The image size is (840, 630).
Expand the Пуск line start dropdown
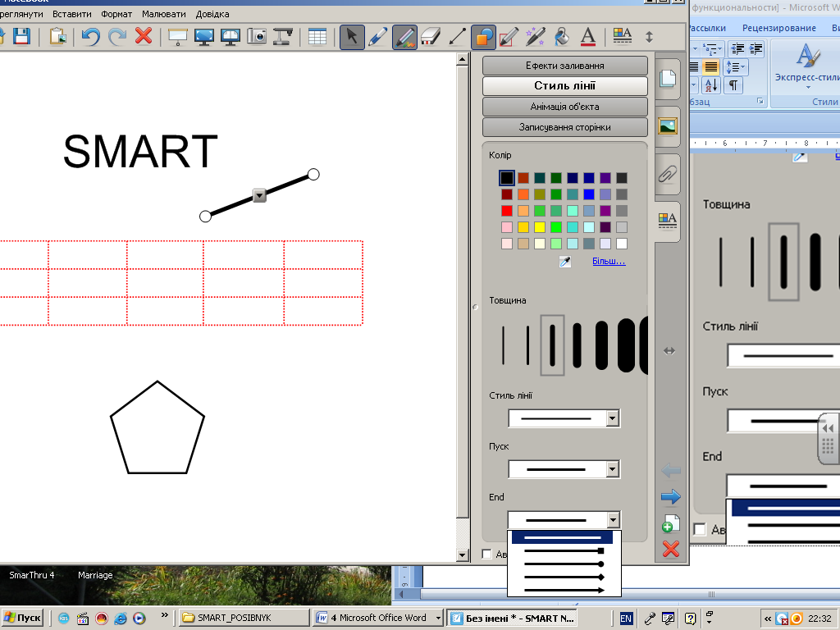point(613,469)
